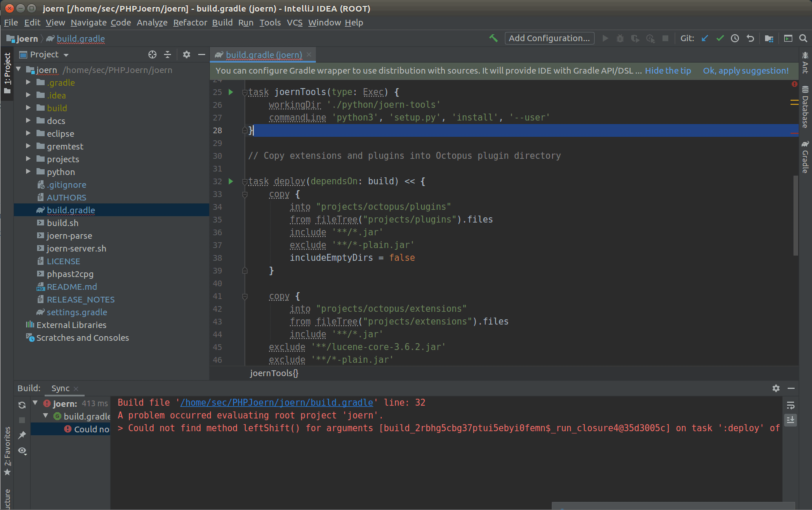Click joernTools{} breadcrumb below editor
The width and height of the screenshot is (812, 510).
[274, 373]
